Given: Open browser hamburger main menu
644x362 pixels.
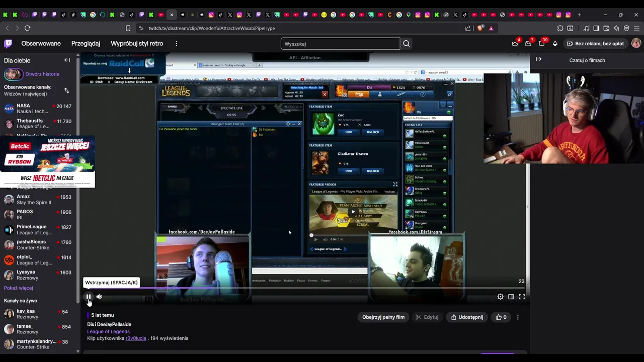Looking at the screenshot, I should [636, 28].
